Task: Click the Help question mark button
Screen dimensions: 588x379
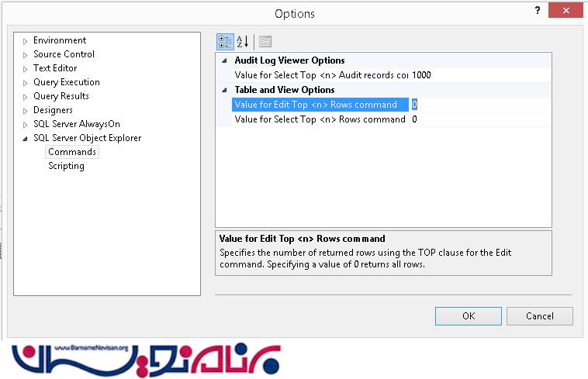Action: point(538,11)
